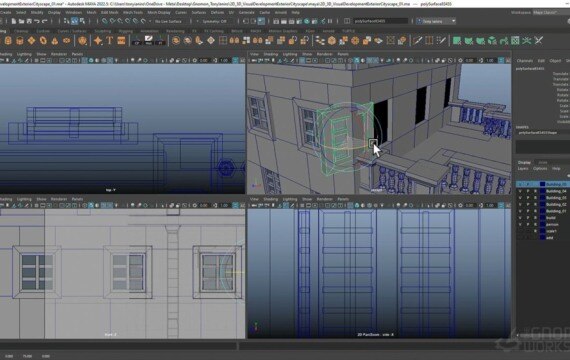This screenshot has height=360, width=570.
Task: Select polySurface03455Shape in Channel Box
Action: click(x=537, y=133)
